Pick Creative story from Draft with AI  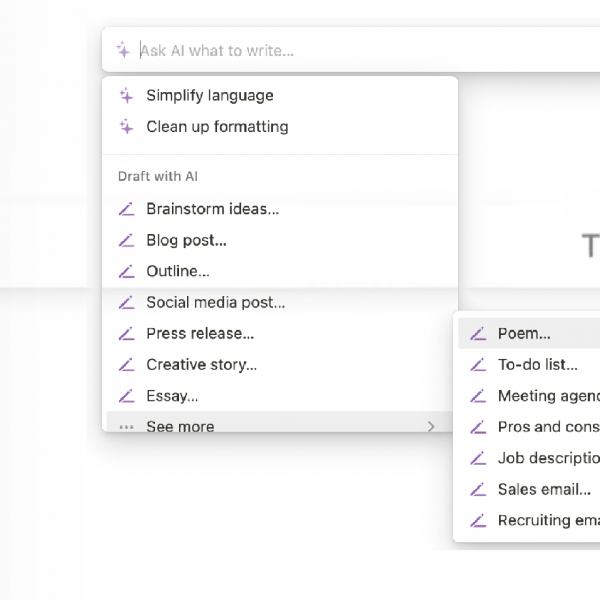coord(201,365)
